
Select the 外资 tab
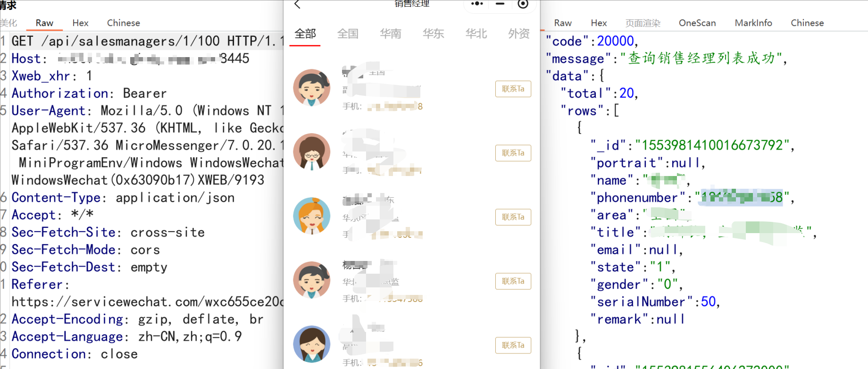coord(518,34)
